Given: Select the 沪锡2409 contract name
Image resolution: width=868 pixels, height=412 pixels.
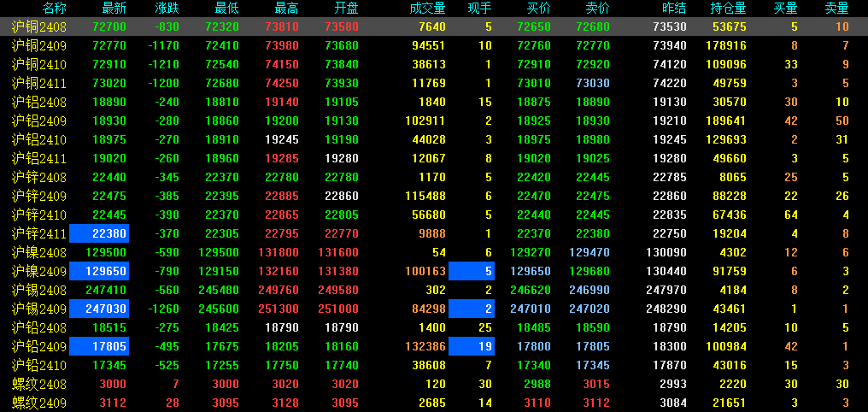Looking at the screenshot, I should 38,309.
